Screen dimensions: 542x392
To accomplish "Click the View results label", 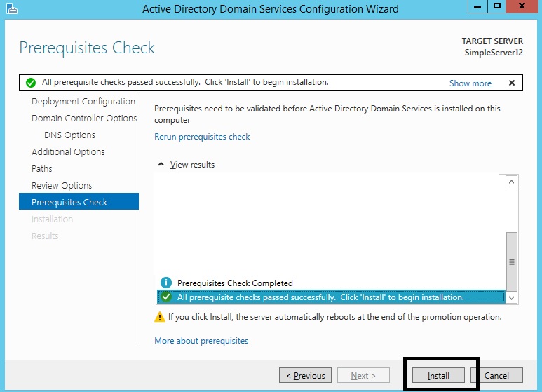I will coord(192,165).
